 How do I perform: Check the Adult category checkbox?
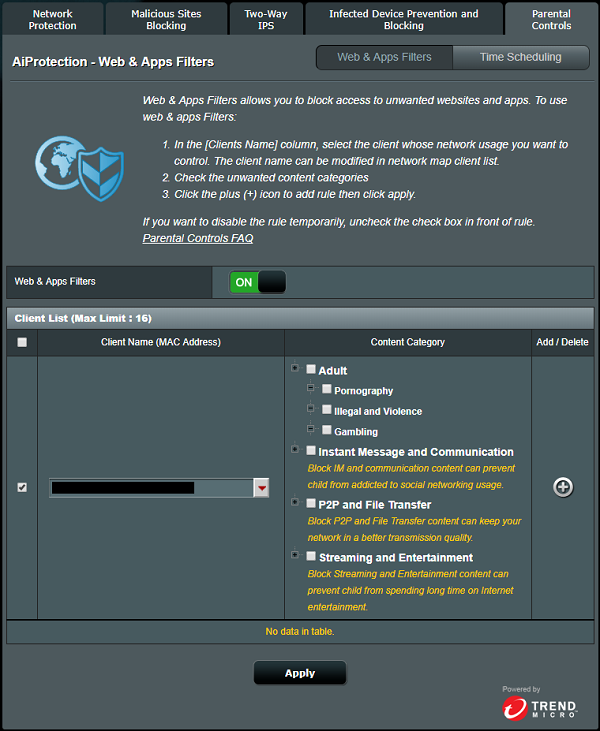(311, 370)
